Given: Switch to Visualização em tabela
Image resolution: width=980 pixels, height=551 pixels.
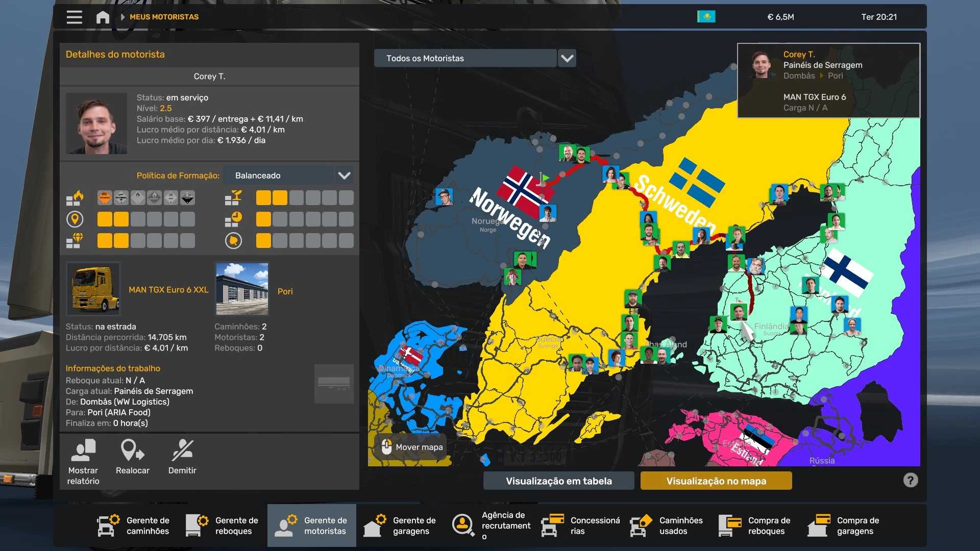Looking at the screenshot, I should (558, 481).
